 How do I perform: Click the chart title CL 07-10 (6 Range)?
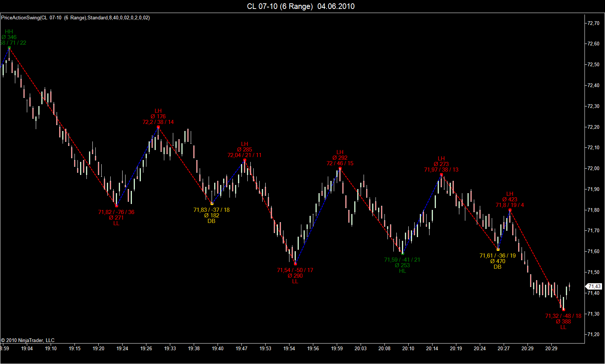[280, 6]
